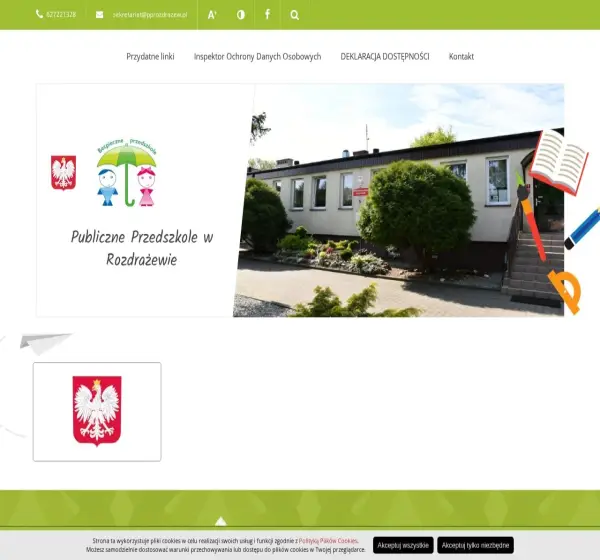This screenshot has height=560, width=600.
Task: Click the phone number 627221328
Action: [x=61, y=15]
